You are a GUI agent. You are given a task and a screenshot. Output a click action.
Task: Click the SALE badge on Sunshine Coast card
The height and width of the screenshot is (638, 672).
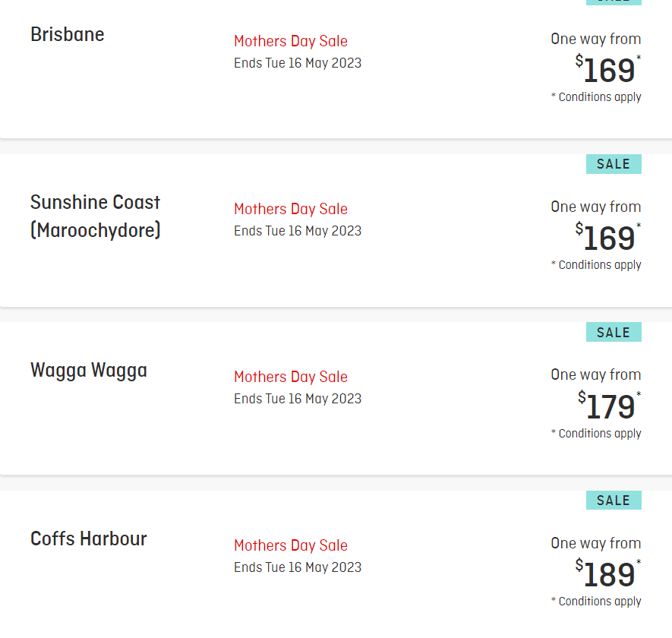pyautogui.click(x=614, y=164)
